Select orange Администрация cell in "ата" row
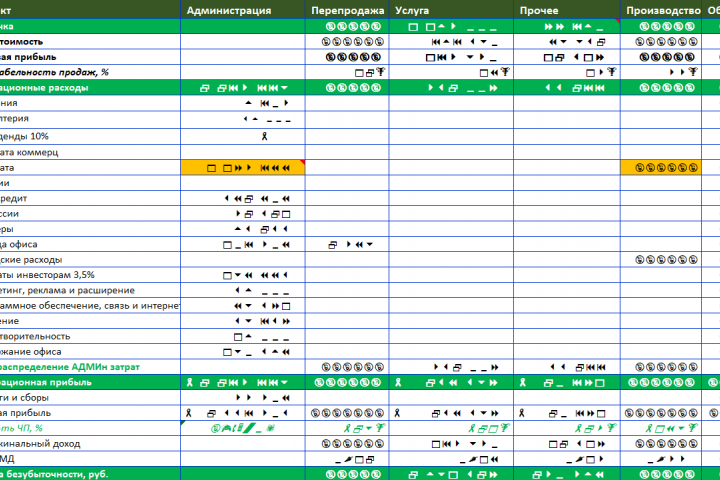720x480 pixels. pos(243,168)
